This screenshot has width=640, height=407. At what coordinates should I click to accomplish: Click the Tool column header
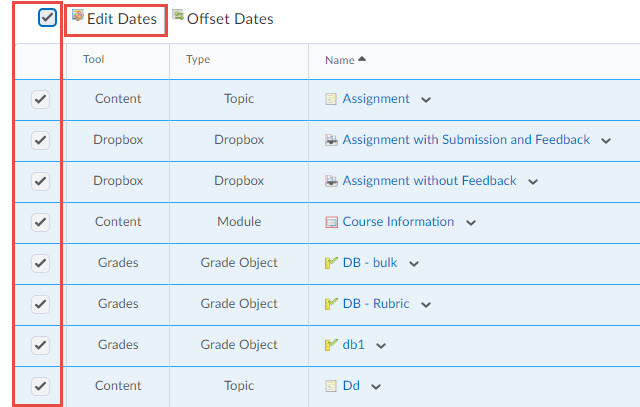click(94, 60)
